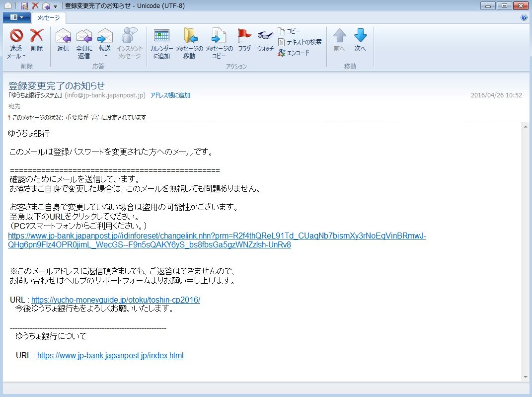Open the Encoding (エンコード) option
Image resolution: width=532 pixels, height=397 pixels.
294,53
